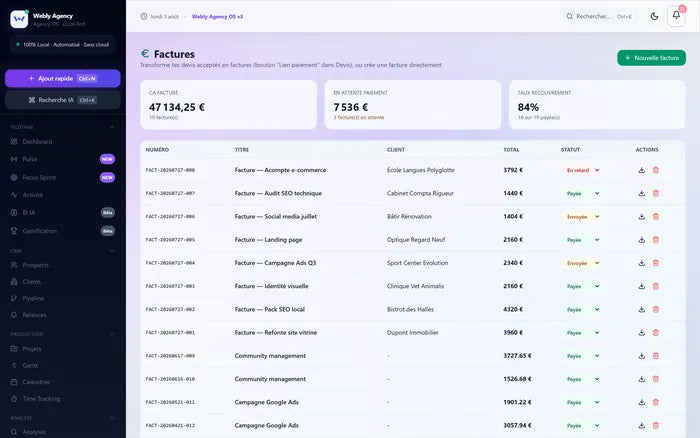Download invoice FACT-20260727-008
Image resolution: width=700 pixels, height=438 pixels.
click(x=642, y=170)
